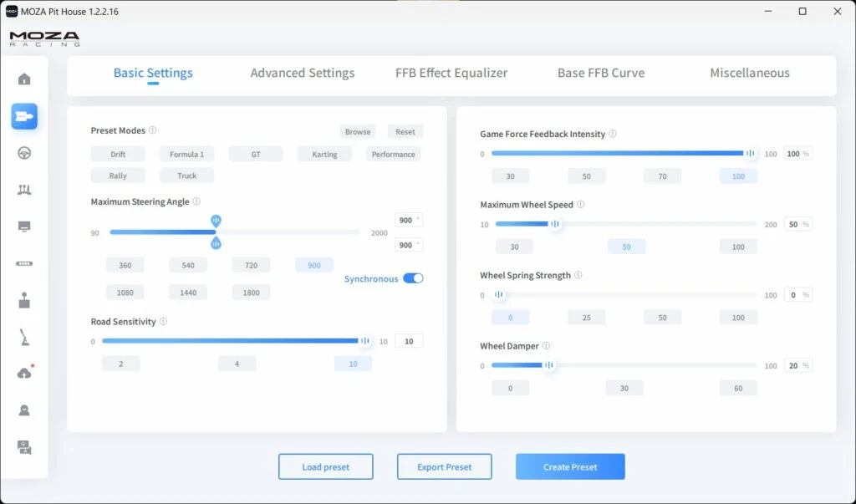The width and height of the screenshot is (856, 504).
Task: Open the user account icon in sidebar
Action: (24, 410)
